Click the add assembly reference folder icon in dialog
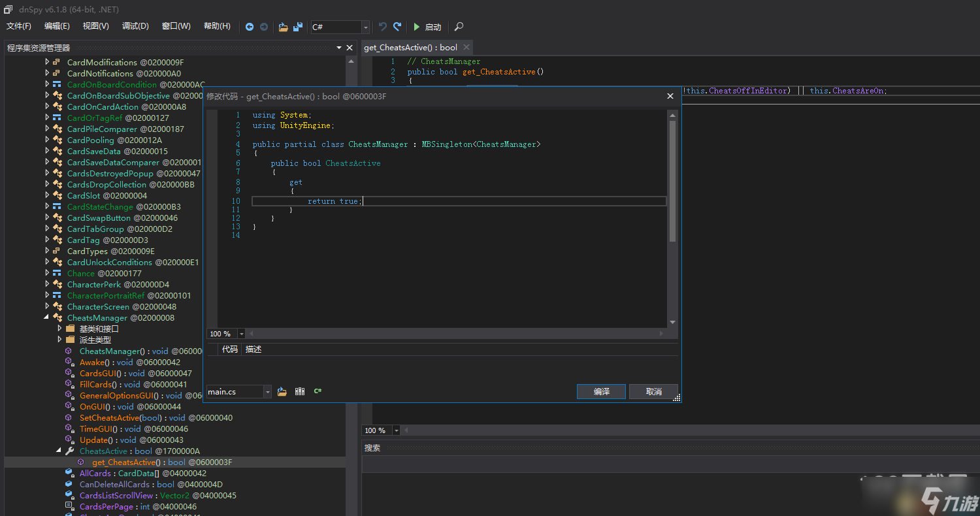Image resolution: width=980 pixels, height=516 pixels. pos(282,391)
